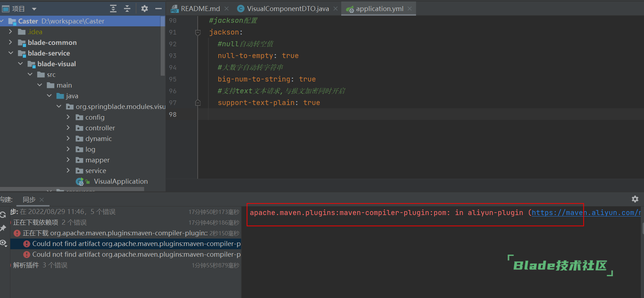
Task: Hide the project panel minus icon
Action: tap(159, 9)
